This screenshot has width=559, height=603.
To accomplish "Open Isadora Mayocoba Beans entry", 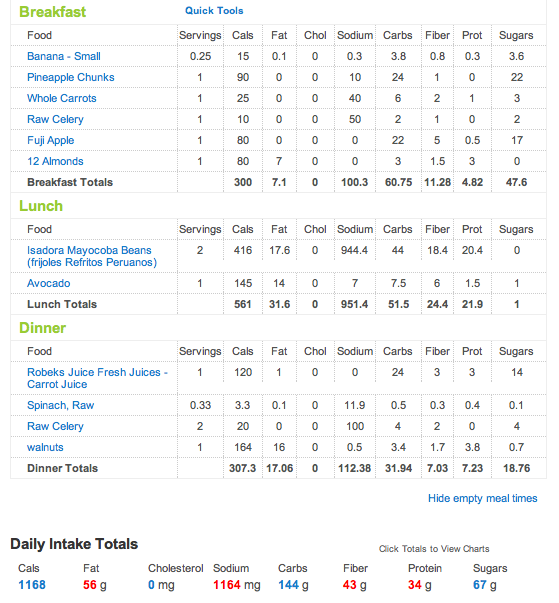I will pos(92,256).
